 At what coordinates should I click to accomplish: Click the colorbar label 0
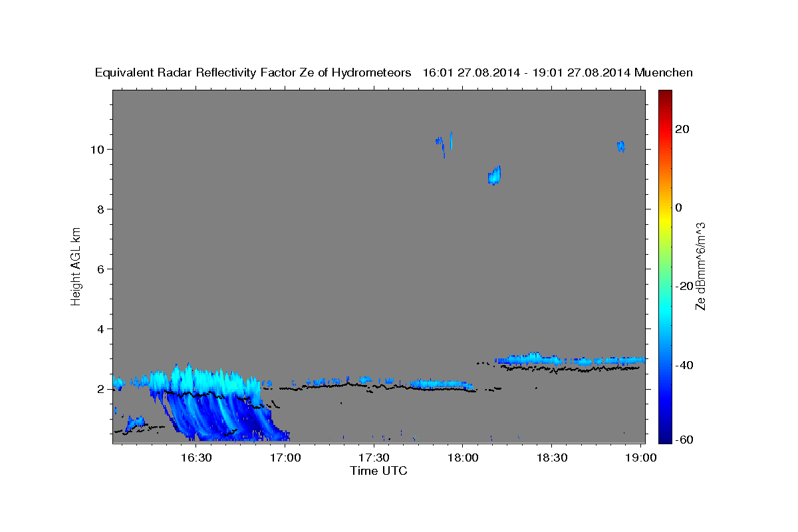[x=679, y=207]
